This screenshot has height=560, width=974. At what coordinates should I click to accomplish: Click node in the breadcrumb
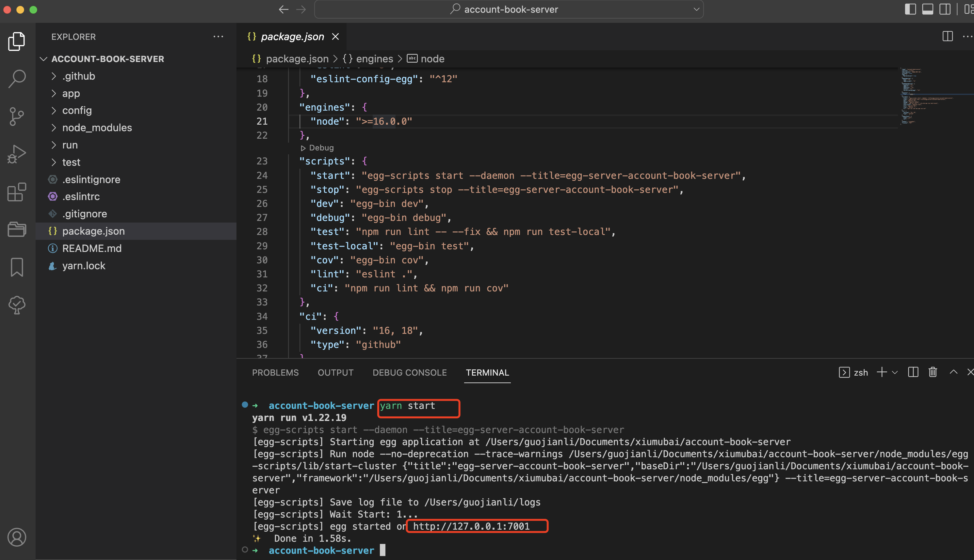[x=432, y=59]
